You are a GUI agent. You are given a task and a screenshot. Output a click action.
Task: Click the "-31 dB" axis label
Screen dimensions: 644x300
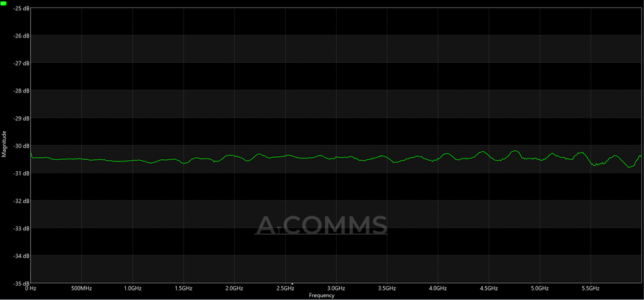coord(21,173)
